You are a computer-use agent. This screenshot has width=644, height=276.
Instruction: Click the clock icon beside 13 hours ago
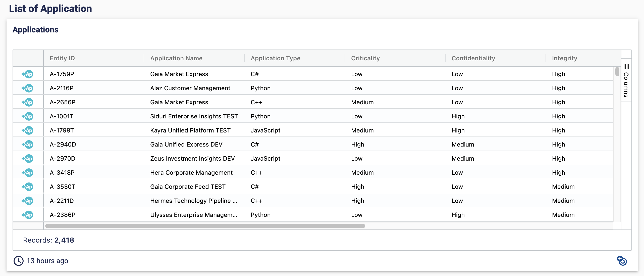pyautogui.click(x=19, y=261)
